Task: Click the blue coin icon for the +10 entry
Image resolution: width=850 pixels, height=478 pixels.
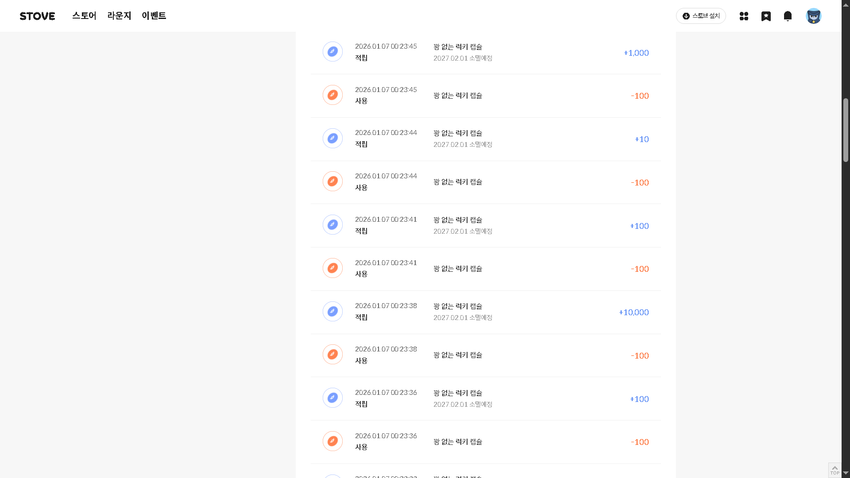Action: pos(333,138)
